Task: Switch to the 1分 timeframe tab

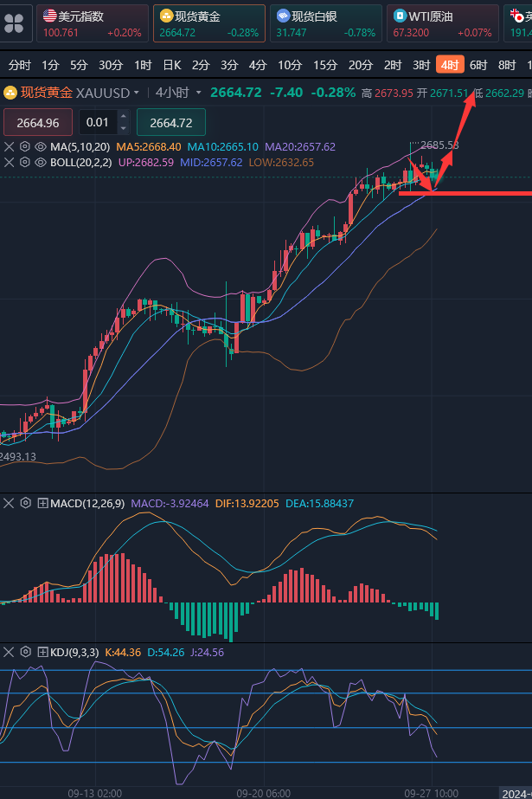Action: 50,65
